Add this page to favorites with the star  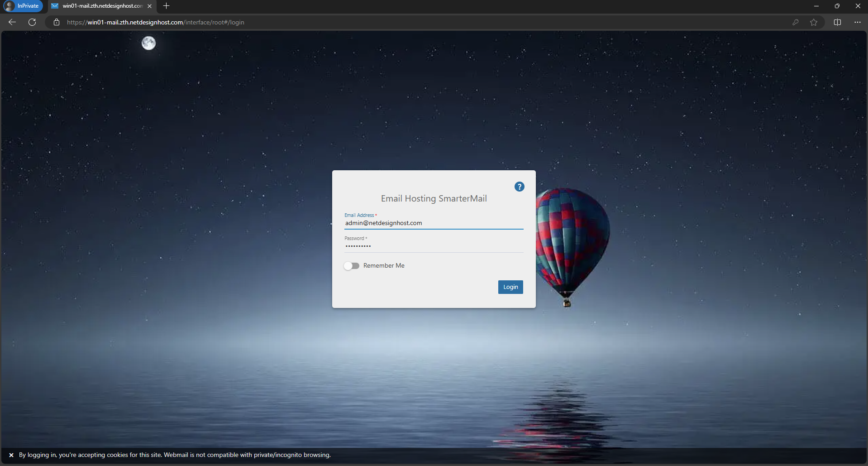tap(814, 22)
